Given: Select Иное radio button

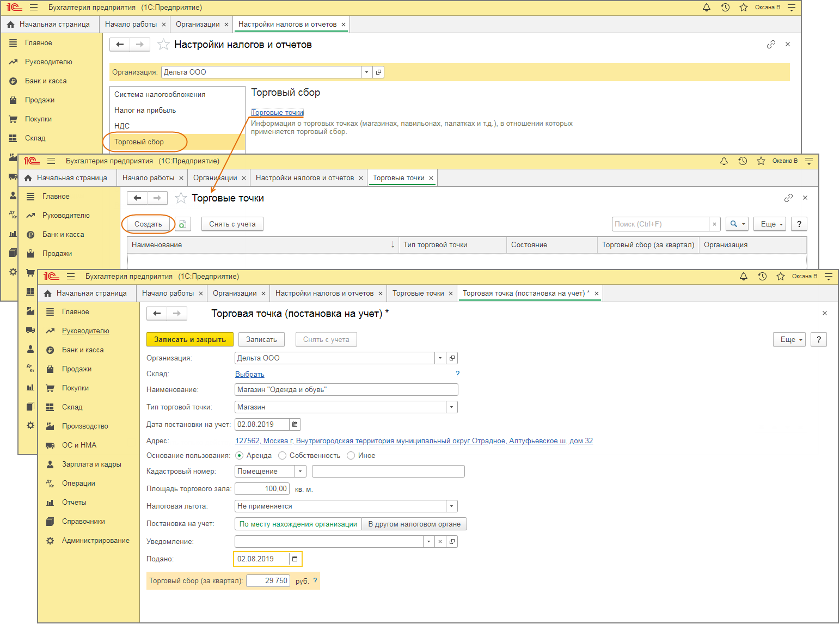Looking at the screenshot, I should [x=351, y=455].
